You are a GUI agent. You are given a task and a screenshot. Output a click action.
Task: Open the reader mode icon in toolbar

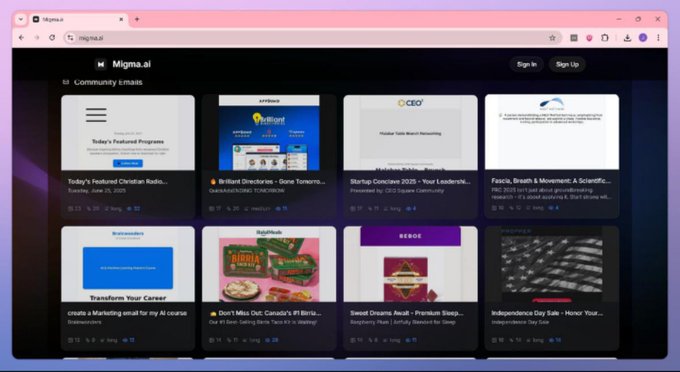coord(574,38)
